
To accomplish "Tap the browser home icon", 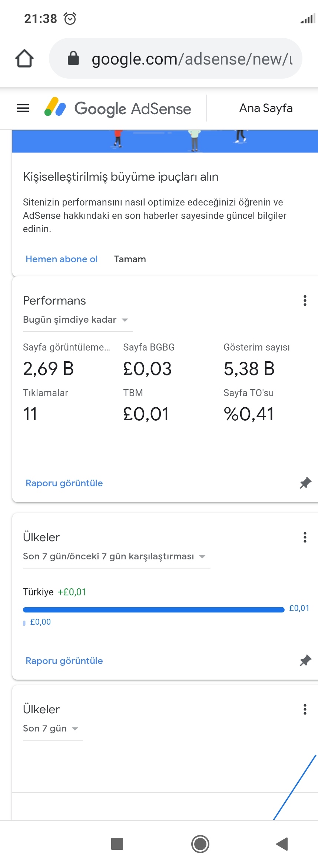I will pyautogui.click(x=24, y=59).
